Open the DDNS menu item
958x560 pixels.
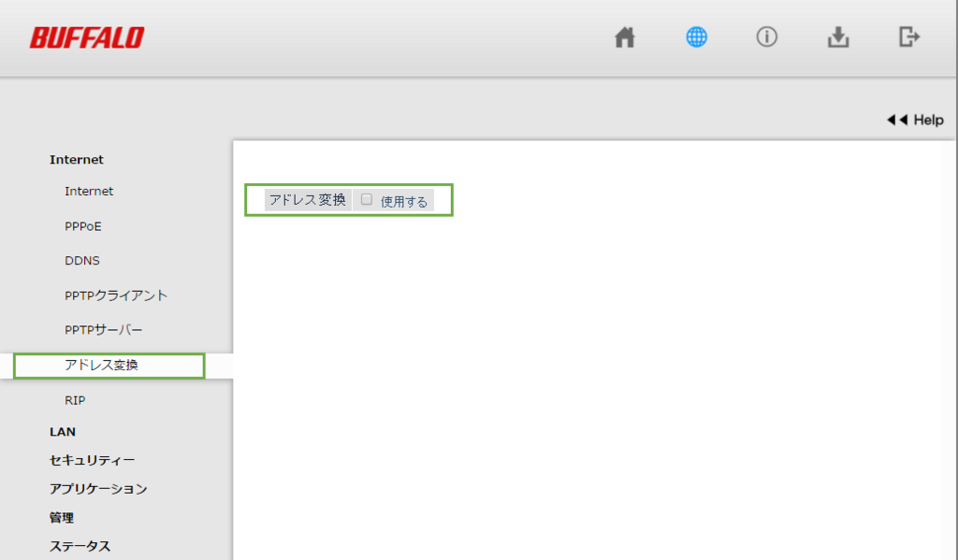82,261
